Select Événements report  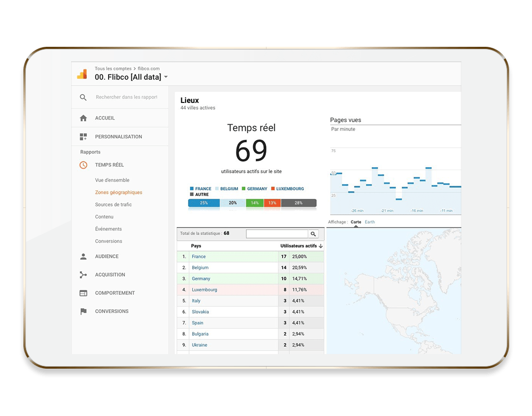pos(108,229)
